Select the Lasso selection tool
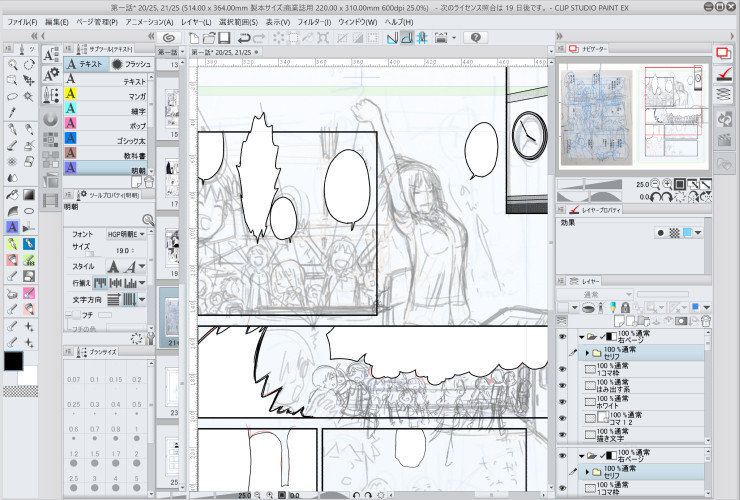 [x=13, y=96]
